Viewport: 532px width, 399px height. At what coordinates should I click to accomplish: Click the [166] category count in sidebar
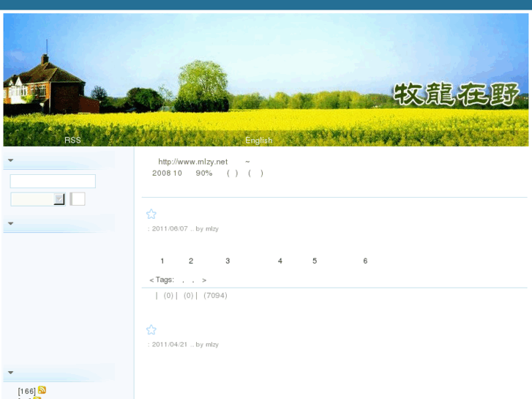27,391
